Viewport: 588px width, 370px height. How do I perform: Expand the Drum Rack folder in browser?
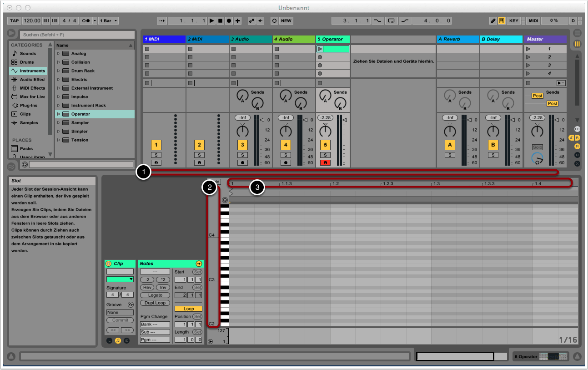pos(59,71)
